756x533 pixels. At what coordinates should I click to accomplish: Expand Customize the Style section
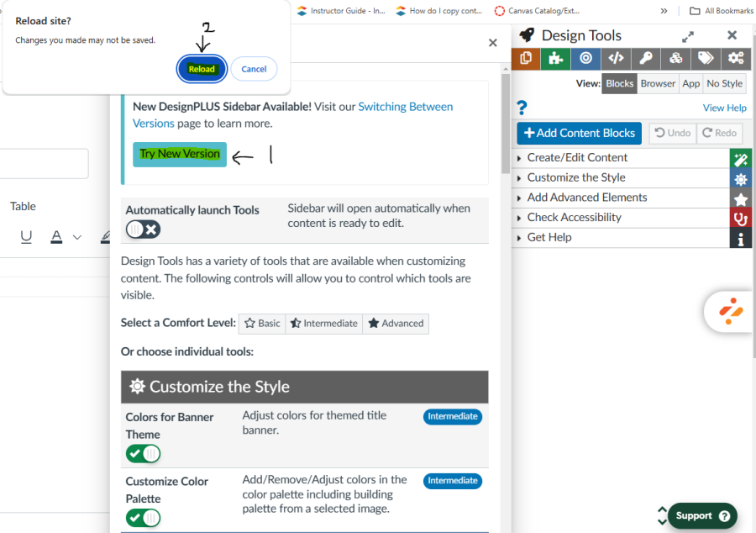pos(621,177)
